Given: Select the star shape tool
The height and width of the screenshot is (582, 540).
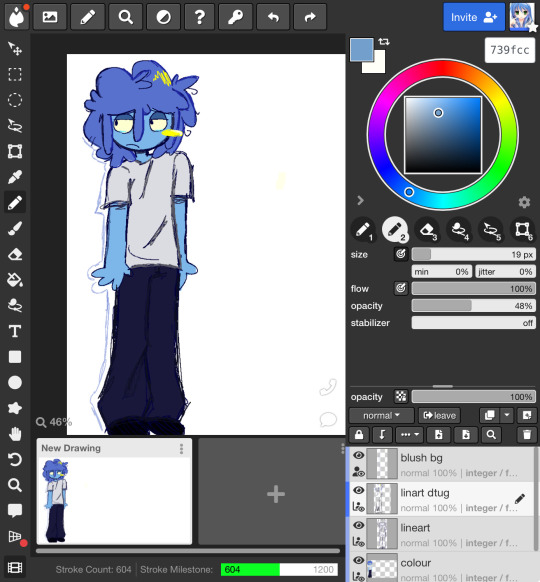Looking at the screenshot, I should (15, 408).
